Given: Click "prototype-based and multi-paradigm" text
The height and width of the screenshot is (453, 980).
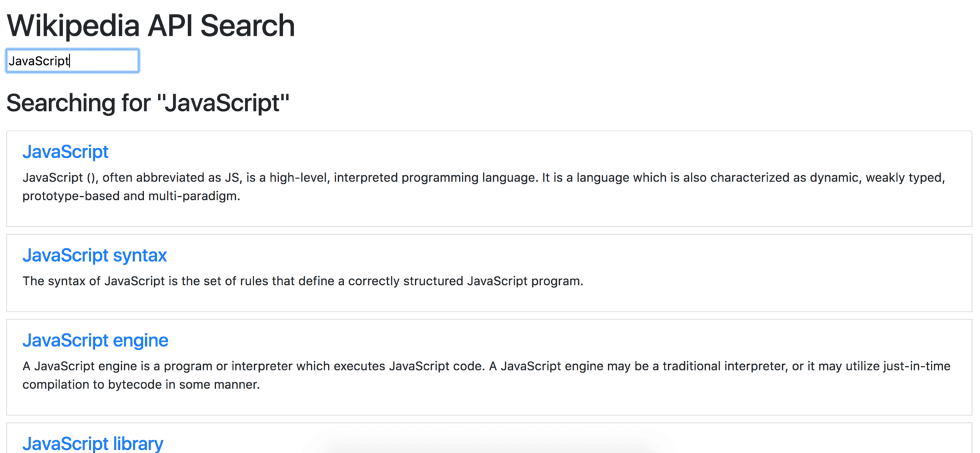Looking at the screenshot, I should point(131,196).
